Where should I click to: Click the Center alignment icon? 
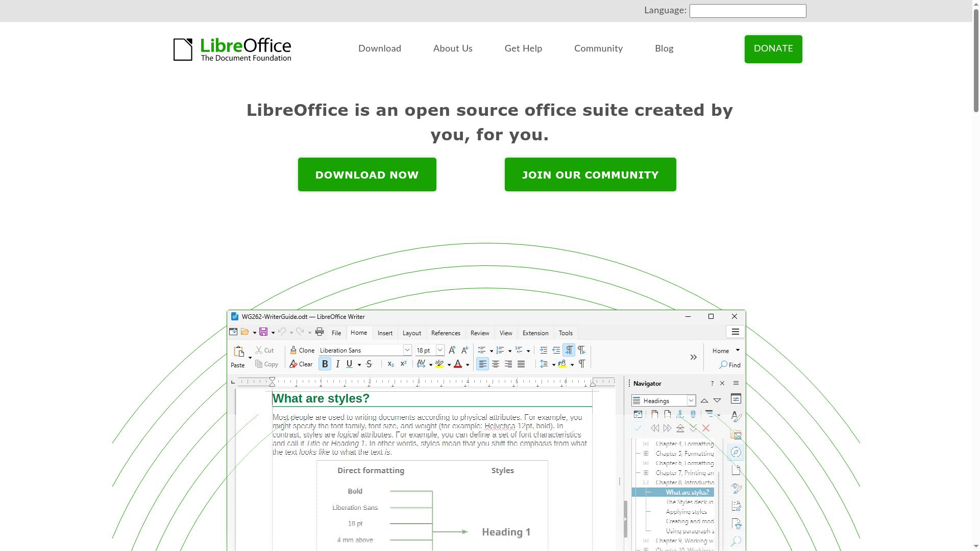[496, 364]
